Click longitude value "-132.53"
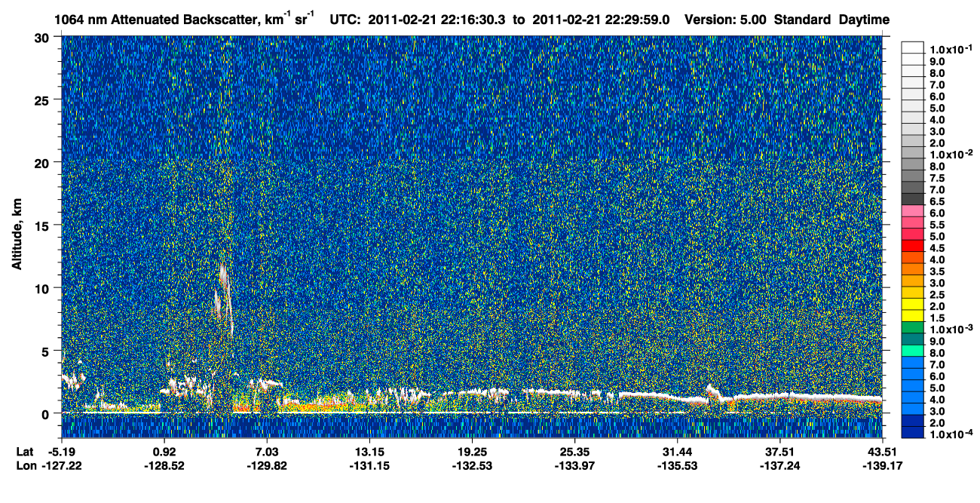Screen dimensions: 980x503 pos(472,465)
